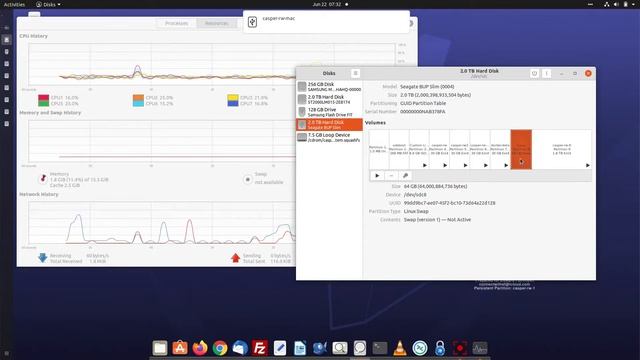Open the casper-rw-mac USB notification

[326, 22]
